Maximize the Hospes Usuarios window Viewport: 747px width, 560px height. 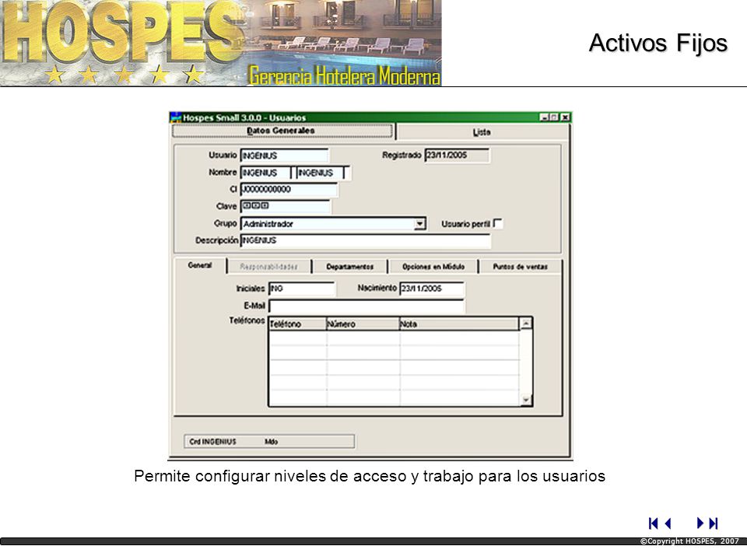(x=554, y=117)
